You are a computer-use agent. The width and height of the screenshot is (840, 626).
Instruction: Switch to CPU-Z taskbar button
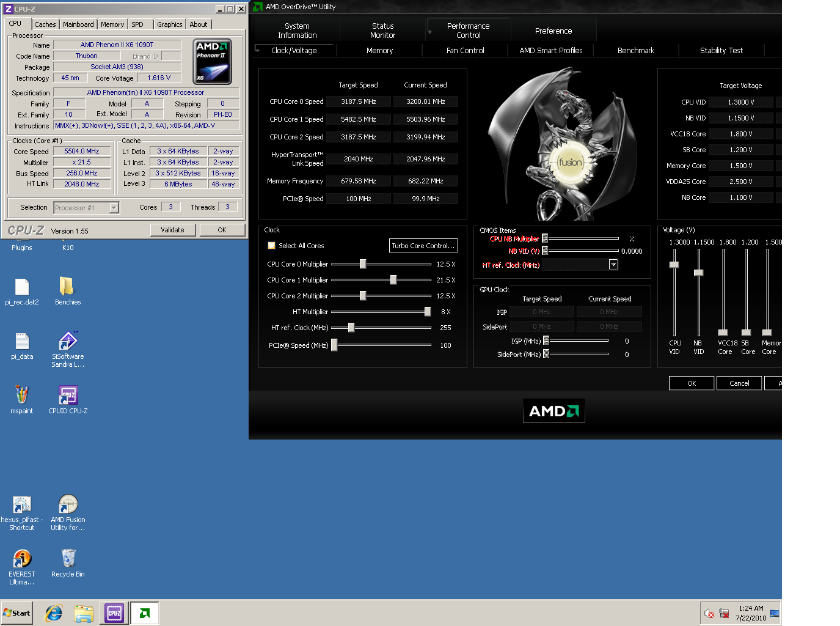[x=114, y=613]
